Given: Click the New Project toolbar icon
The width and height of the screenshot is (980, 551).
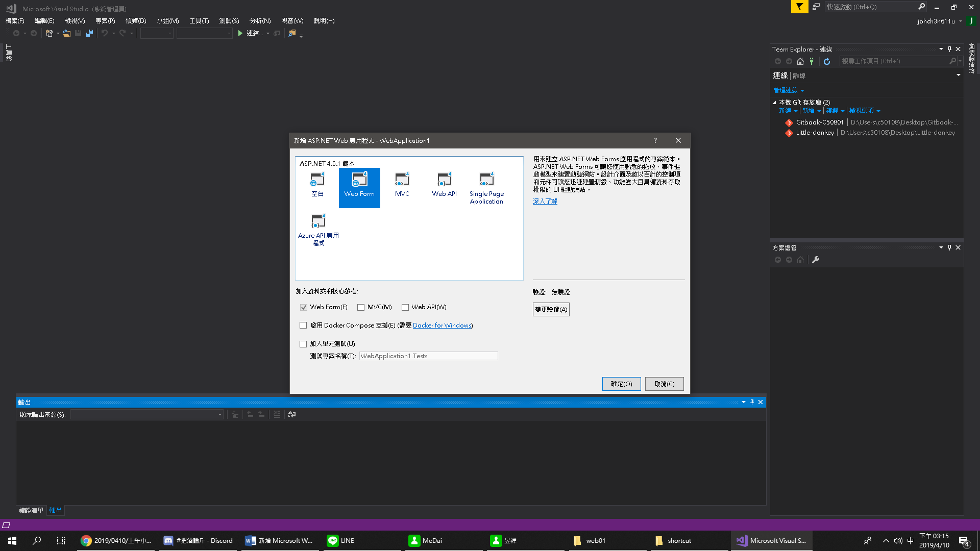Looking at the screenshot, I should pyautogui.click(x=49, y=33).
